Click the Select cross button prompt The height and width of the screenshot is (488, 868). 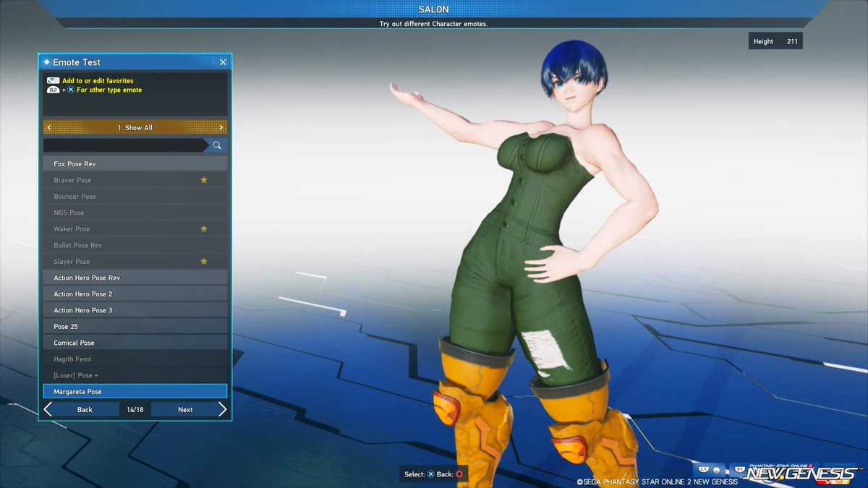pos(430,474)
